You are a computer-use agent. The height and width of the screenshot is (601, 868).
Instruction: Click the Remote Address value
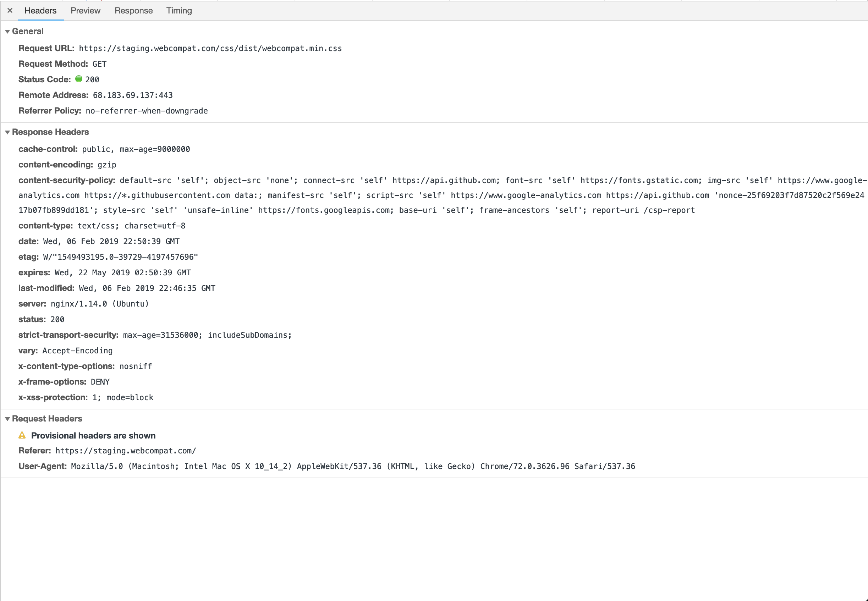pyautogui.click(x=133, y=95)
